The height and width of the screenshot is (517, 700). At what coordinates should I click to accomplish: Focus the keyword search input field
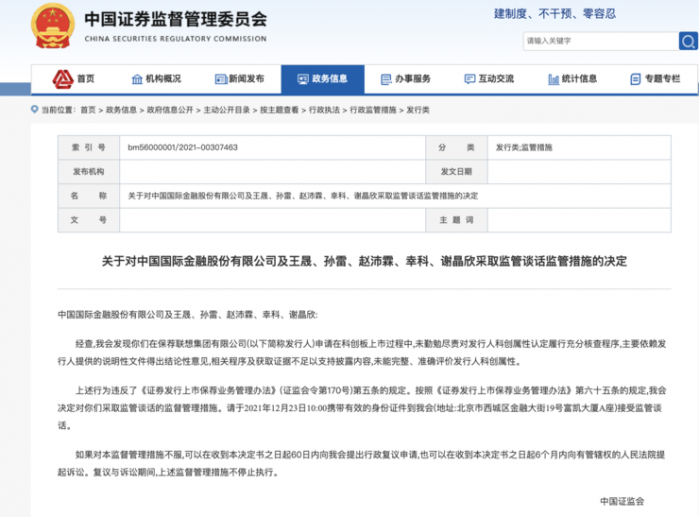(x=600, y=41)
